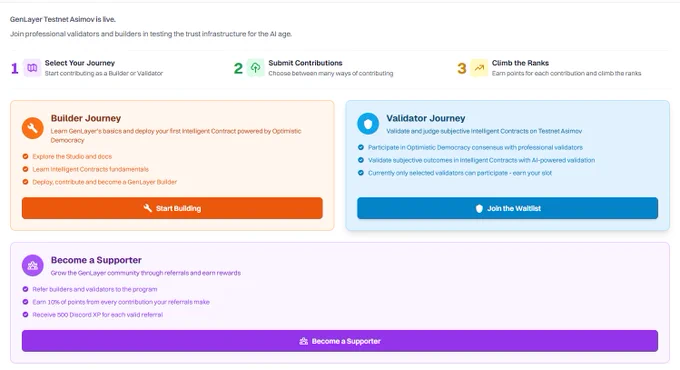The height and width of the screenshot is (370, 680).
Task: Click 'Learn Intelligent Contracts fundamentals' item
Action: [91, 169]
